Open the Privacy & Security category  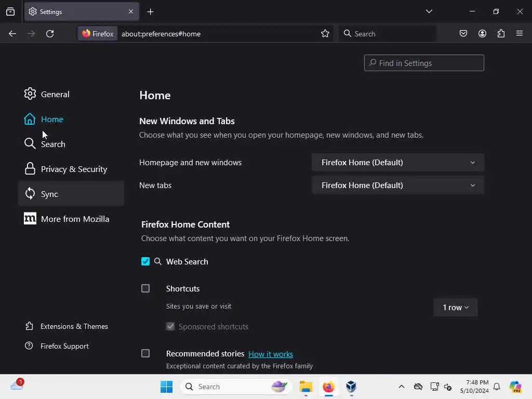[x=71, y=169]
